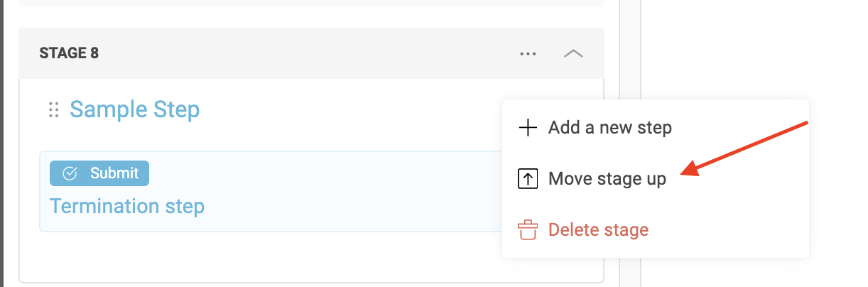This screenshot has width=868, height=287.
Task: Open the Termination step link
Action: click(x=127, y=206)
